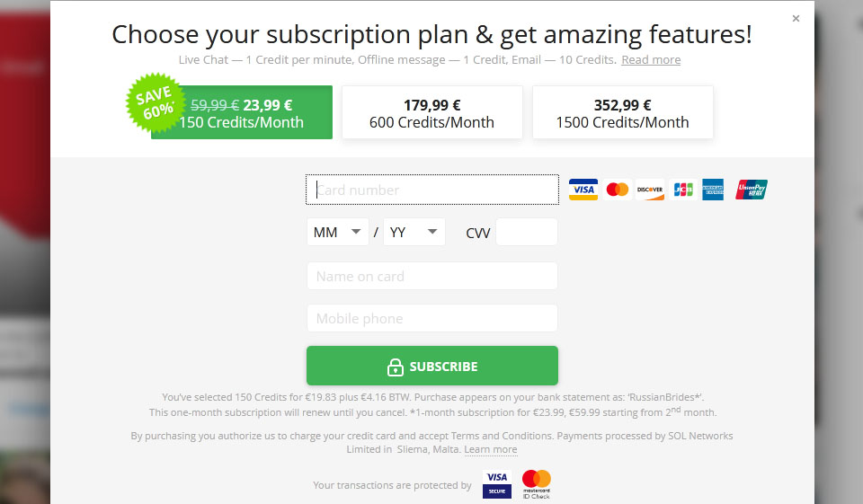Image resolution: width=863 pixels, height=504 pixels.
Task: Open the MM expiry month dropdown
Action: coord(337,233)
